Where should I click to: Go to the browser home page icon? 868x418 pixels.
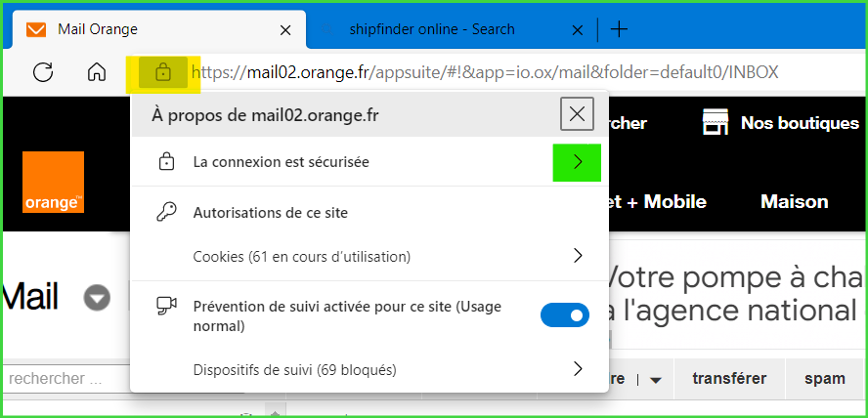point(97,72)
